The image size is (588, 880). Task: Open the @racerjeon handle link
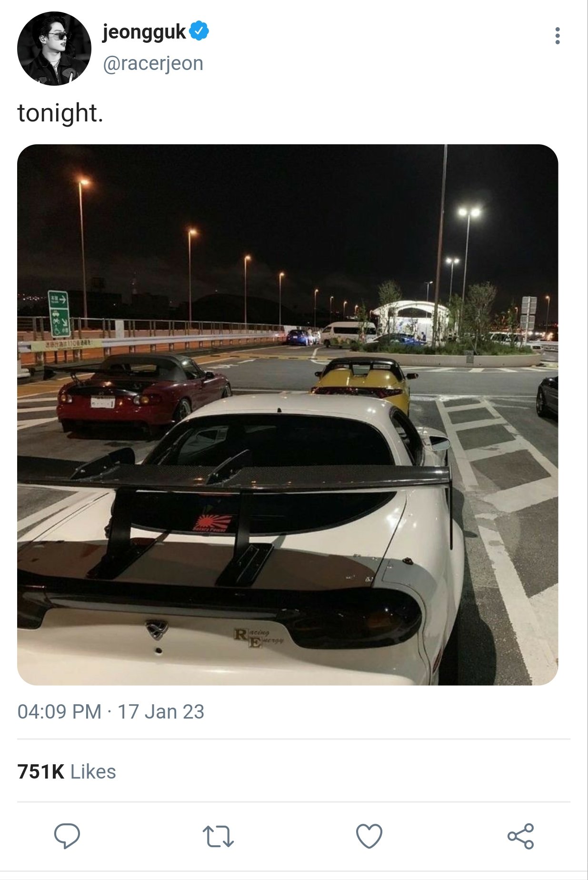pyautogui.click(x=153, y=63)
